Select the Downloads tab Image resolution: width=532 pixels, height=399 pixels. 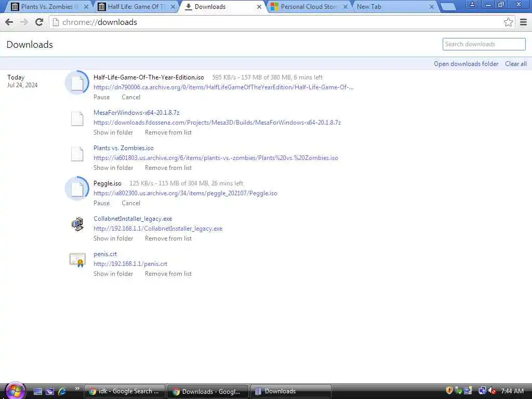(x=222, y=6)
